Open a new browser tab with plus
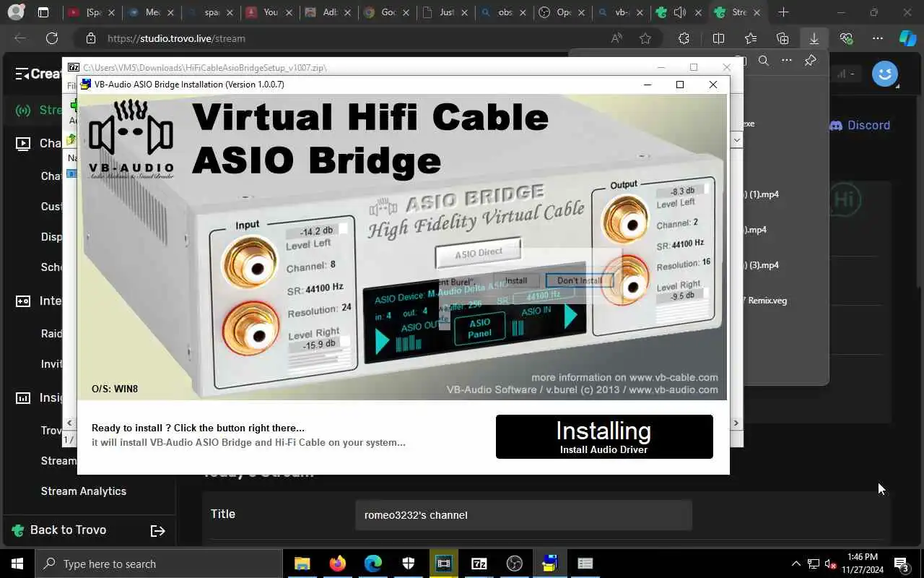The width and height of the screenshot is (924, 578). 783,12
